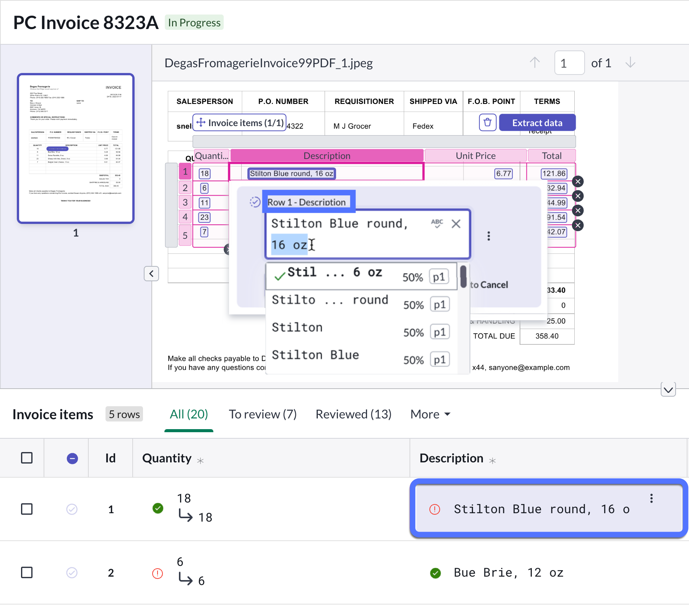The height and width of the screenshot is (616, 689).
Task: Remove invoice row 1 with X icon
Action: 578,182
